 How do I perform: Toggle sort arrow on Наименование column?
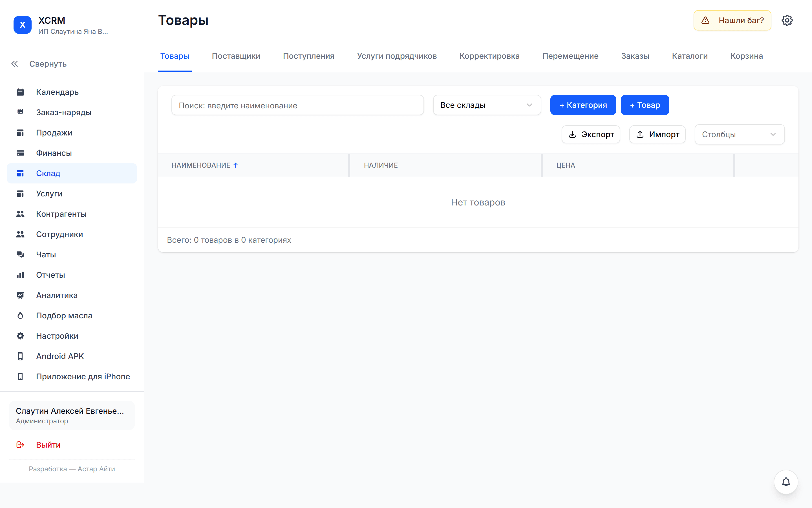coord(235,165)
